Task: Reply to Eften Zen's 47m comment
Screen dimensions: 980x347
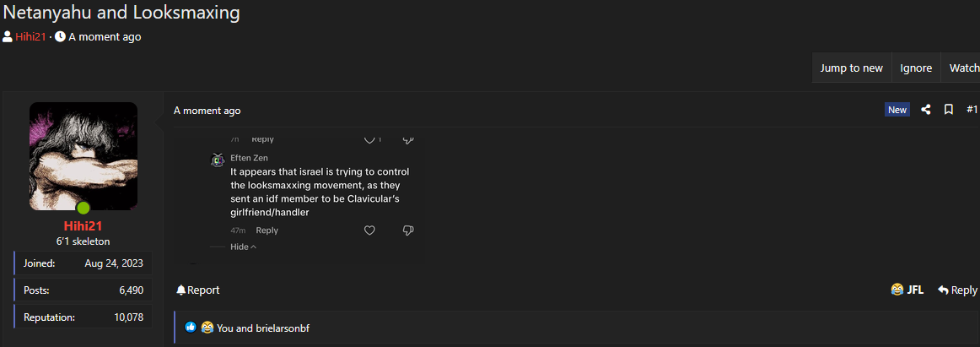Action: 267,230
